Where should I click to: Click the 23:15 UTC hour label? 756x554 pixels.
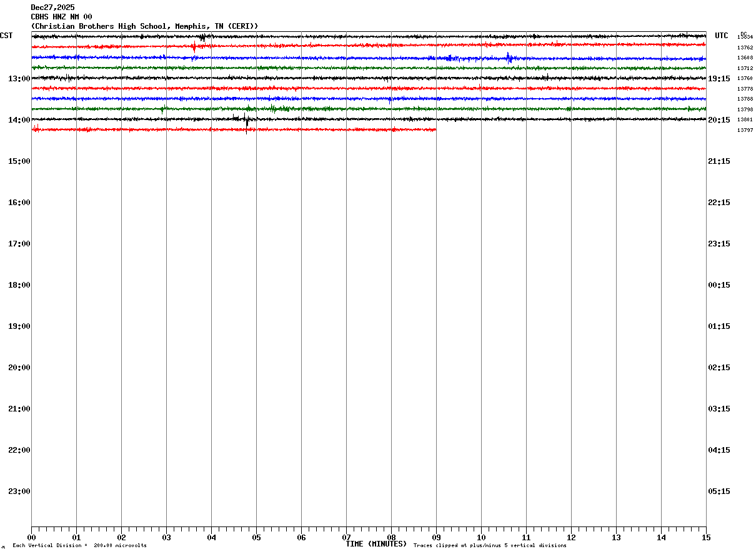point(719,243)
